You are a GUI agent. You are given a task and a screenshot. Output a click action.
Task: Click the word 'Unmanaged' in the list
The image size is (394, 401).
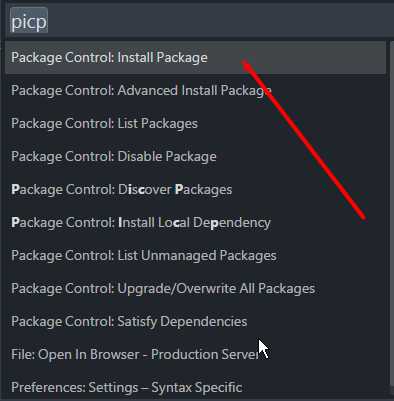(x=179, y=256)
